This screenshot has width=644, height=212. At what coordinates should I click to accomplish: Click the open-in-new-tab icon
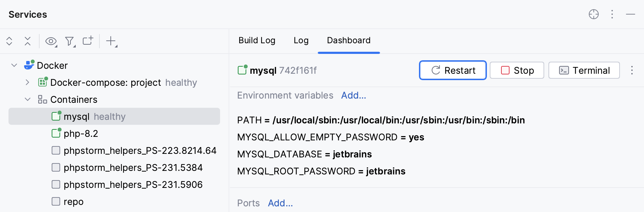click(87, 41)
